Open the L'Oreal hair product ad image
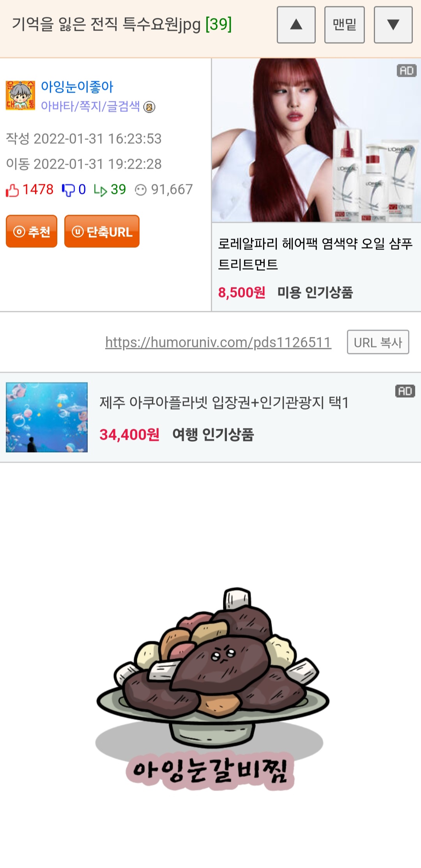Image resolution: width=421 pixels, height=868 pixels. [316, 140]
